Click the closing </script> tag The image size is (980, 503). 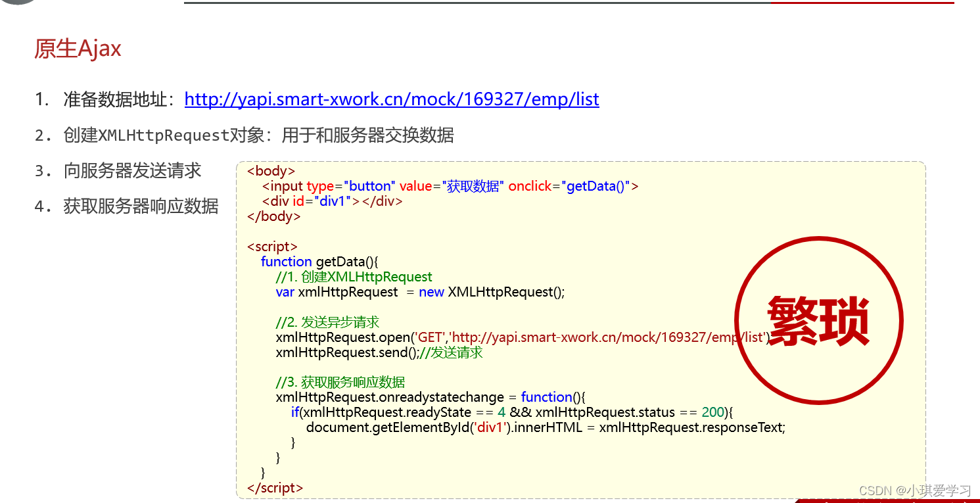(275, 488)
